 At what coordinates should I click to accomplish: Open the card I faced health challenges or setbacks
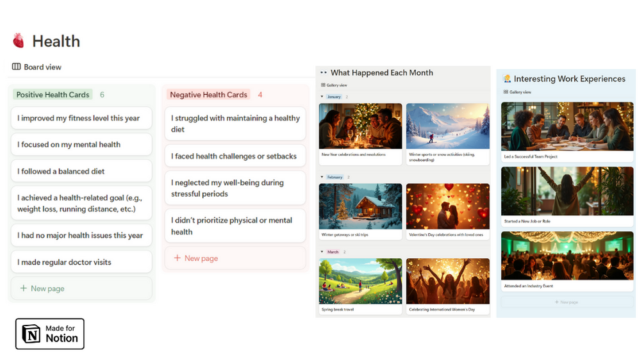point(235,156)
